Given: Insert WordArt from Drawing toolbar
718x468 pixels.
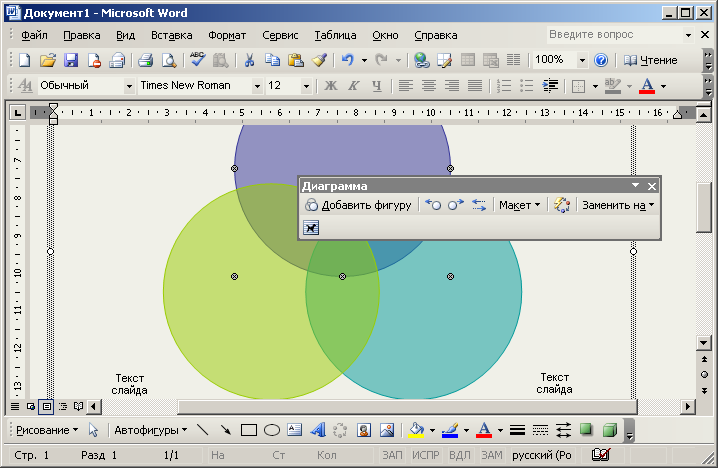Looking at the screenshot, I should (x=318, y=430).
